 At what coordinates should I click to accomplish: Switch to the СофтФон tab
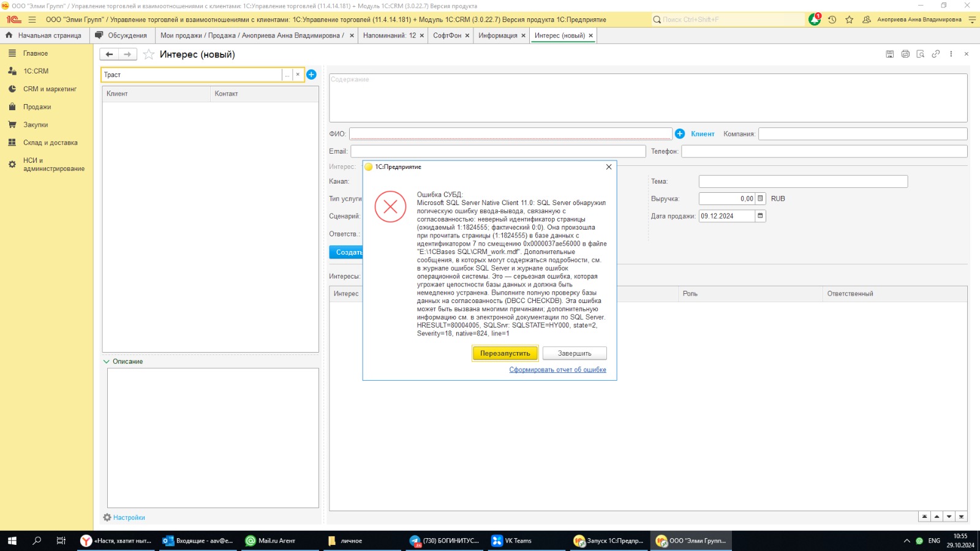447,36
